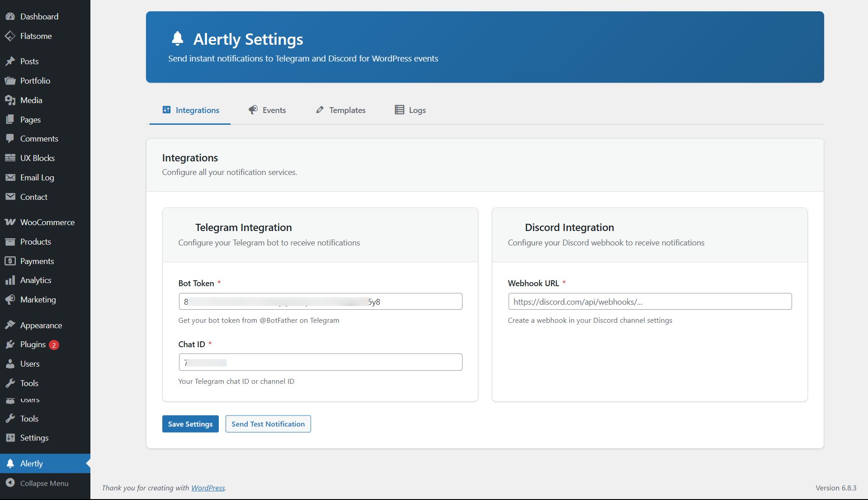Follow the WordPress footer link

click(208, 488)
